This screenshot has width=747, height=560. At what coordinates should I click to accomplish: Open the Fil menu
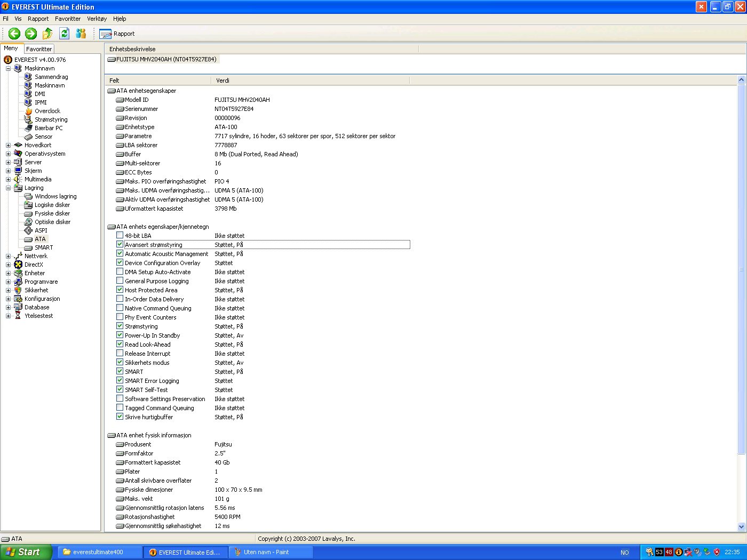(x=5, y=19)
